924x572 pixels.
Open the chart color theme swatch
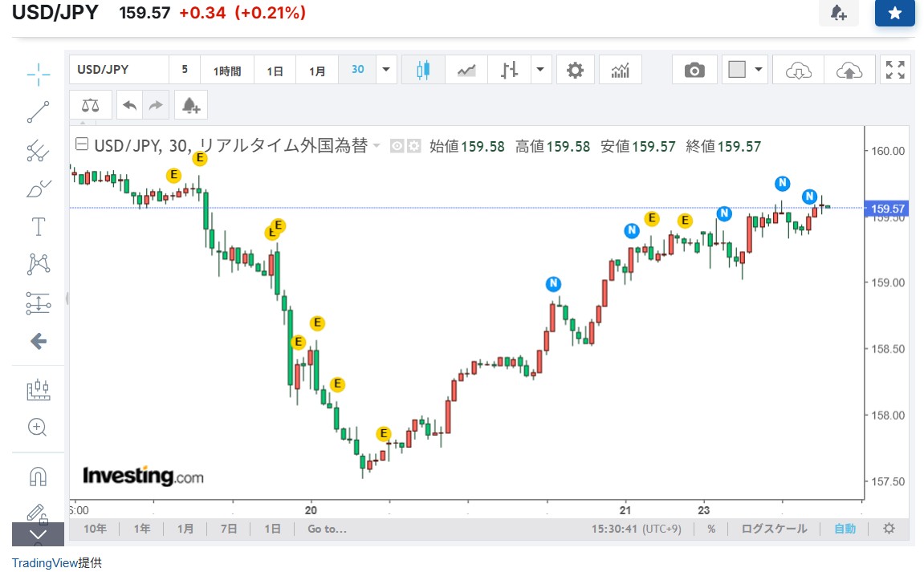[736, 70]
